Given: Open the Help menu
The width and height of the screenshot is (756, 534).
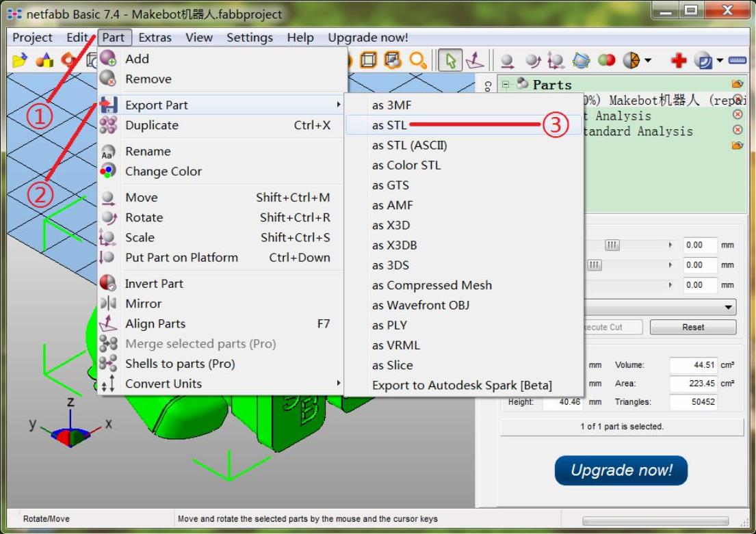Looking at the screenshot, I should coord(300,38).
